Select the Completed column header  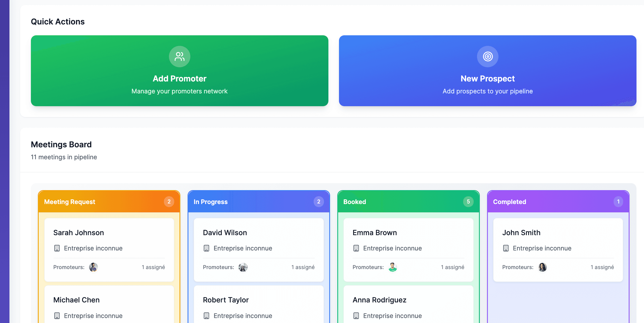tap(558, 202)
